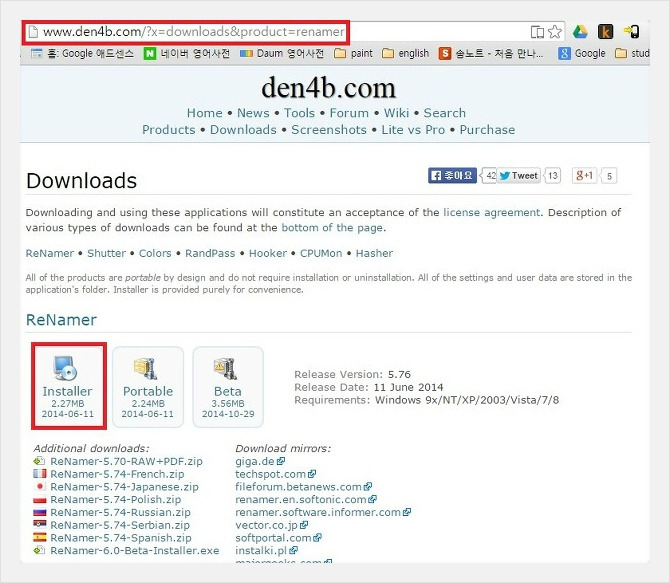Image resolution: width=670 pixels, height=583 pixels.
Task: Click the send-to-phone extension icon
Action: [632, 32]
